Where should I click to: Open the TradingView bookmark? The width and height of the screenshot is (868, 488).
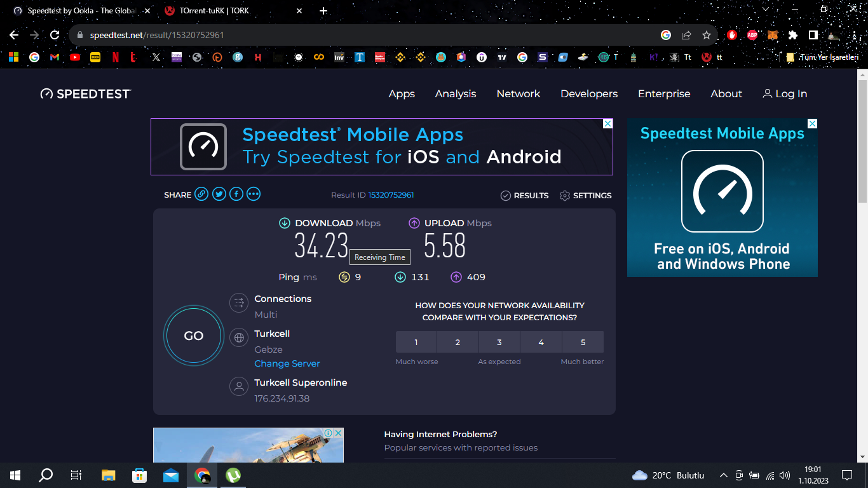point(502,57)
